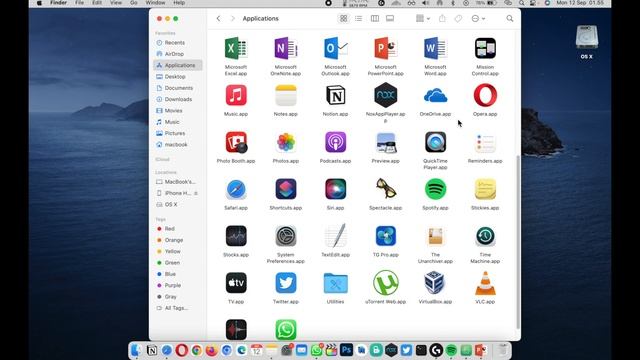Click the Applications window vertical scrollbar
Viewport: 640px width, 360px height.
(518, 242)
